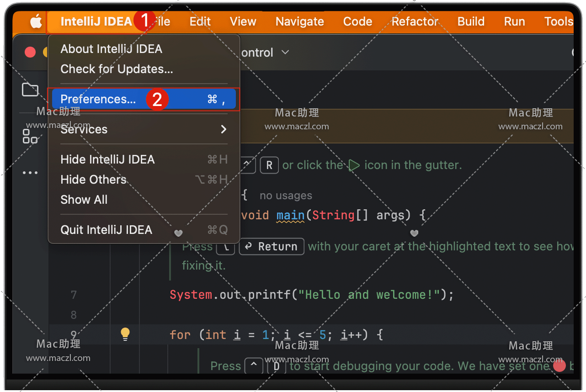Choose About IntelliJ IDEA
This screenshot has width=586, height=392.
(111, 49)
